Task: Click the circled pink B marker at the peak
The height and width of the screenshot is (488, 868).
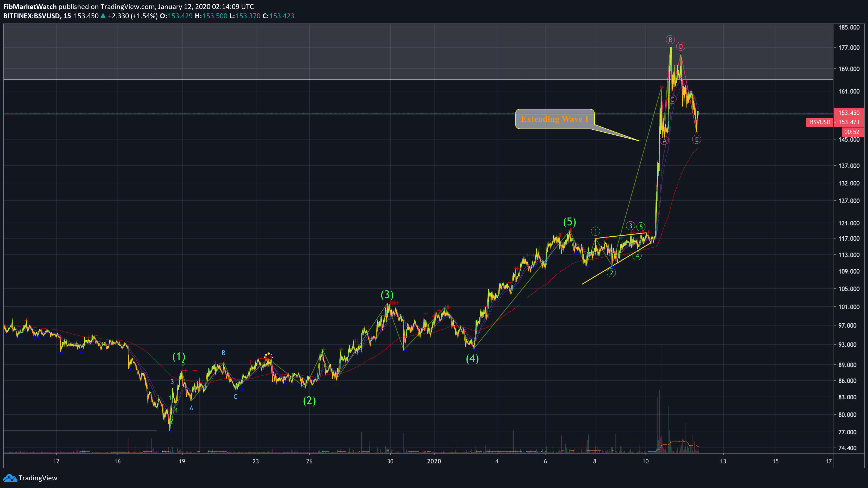Action: [x=671, y=40]
